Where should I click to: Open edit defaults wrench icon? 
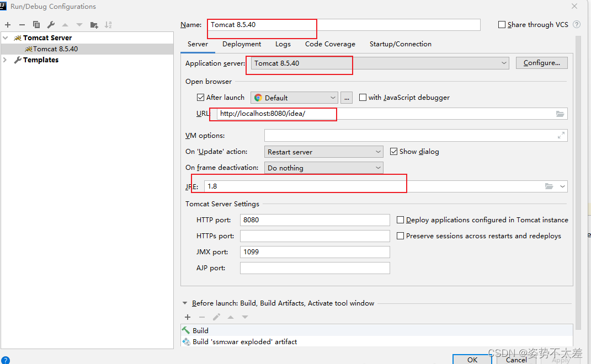pos(51,25)
